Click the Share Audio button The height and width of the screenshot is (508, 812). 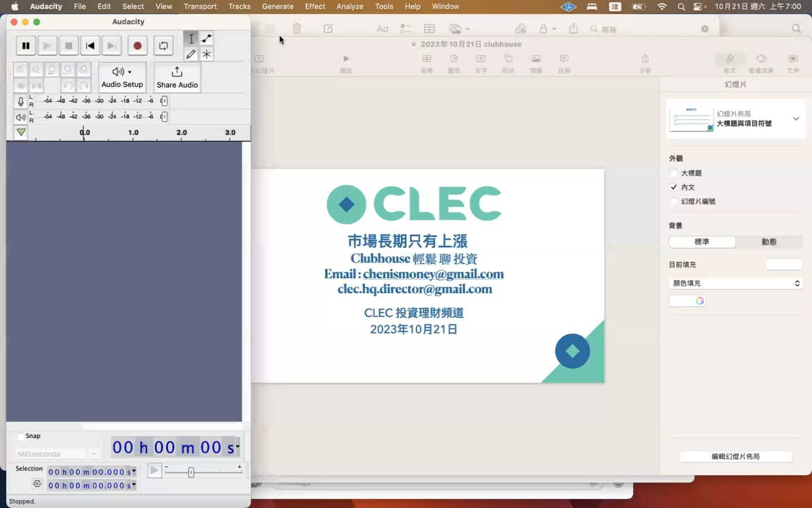pyautogui.click(x=177, y=77)
